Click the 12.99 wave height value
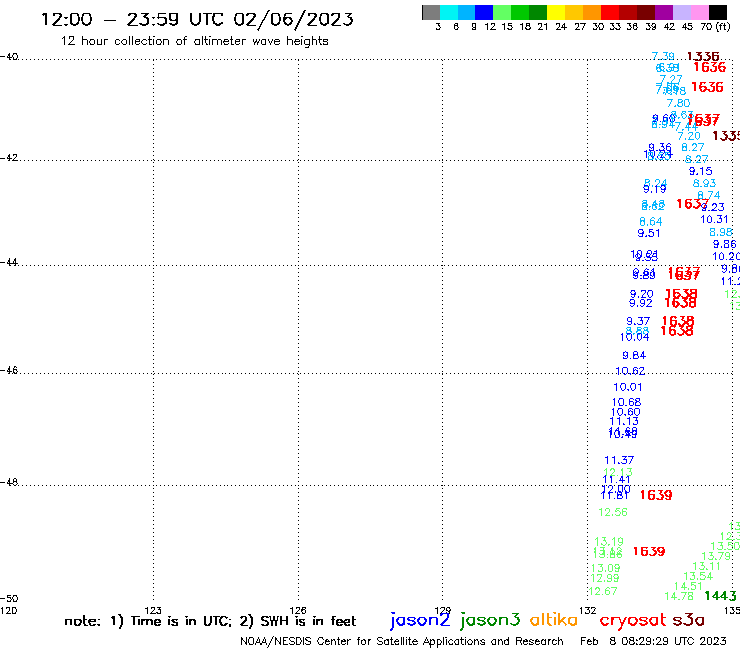Screen dimensions: 740x650 [x=605, y=578]
